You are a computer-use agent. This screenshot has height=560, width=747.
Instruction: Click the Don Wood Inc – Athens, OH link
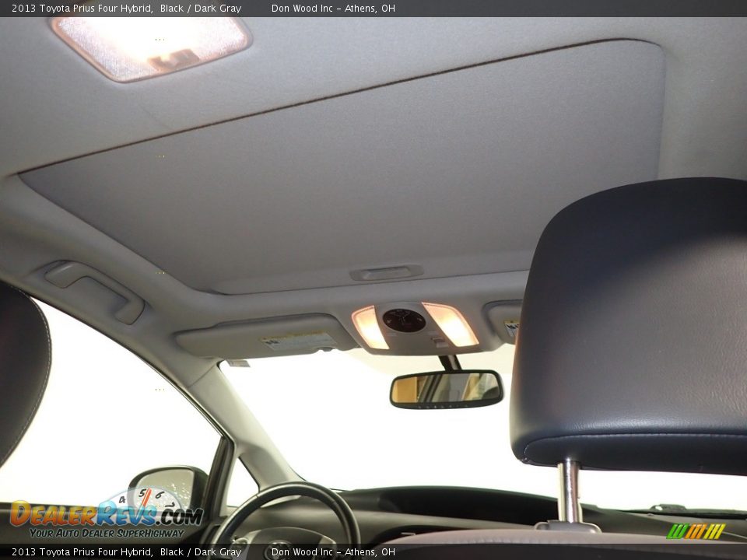[333, 8]
